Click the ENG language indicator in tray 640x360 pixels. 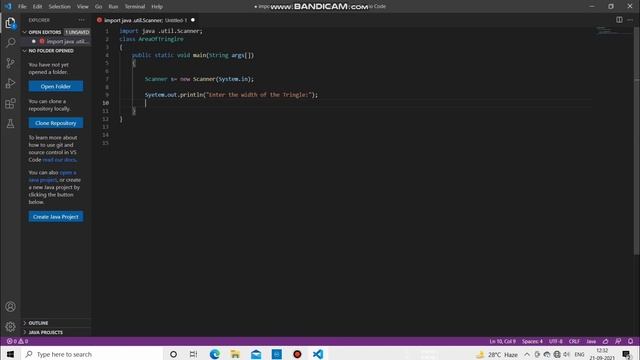[579, 354]
